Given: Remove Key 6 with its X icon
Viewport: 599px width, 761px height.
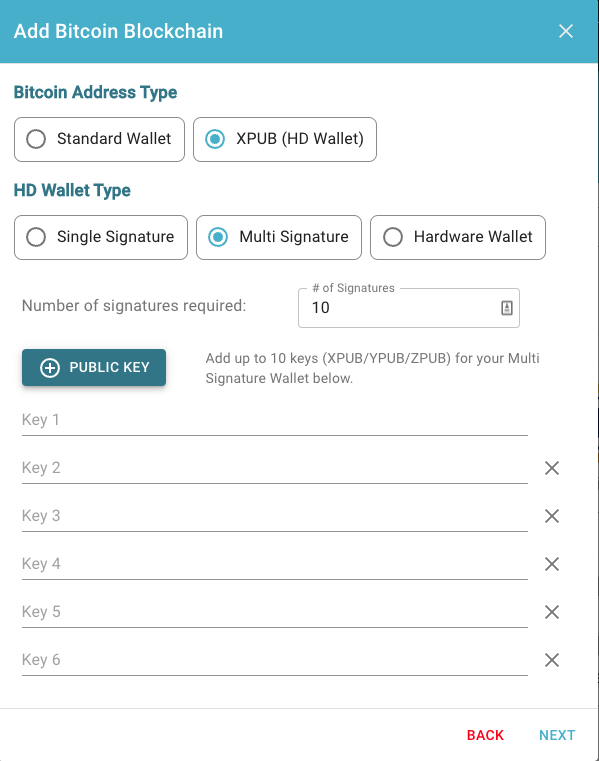Looking at the screenshot, I should click(552, 660).
